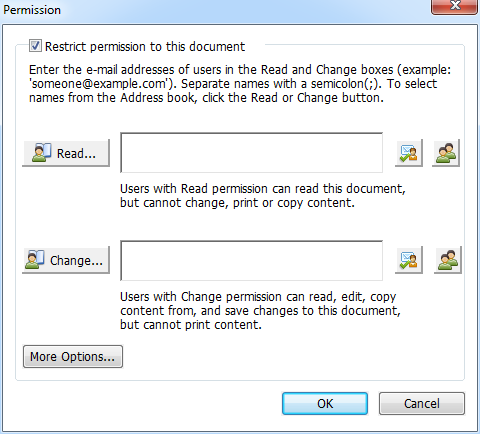Confirm the dialog with OK
Screen dimensions: 480x434
(325, 404)
